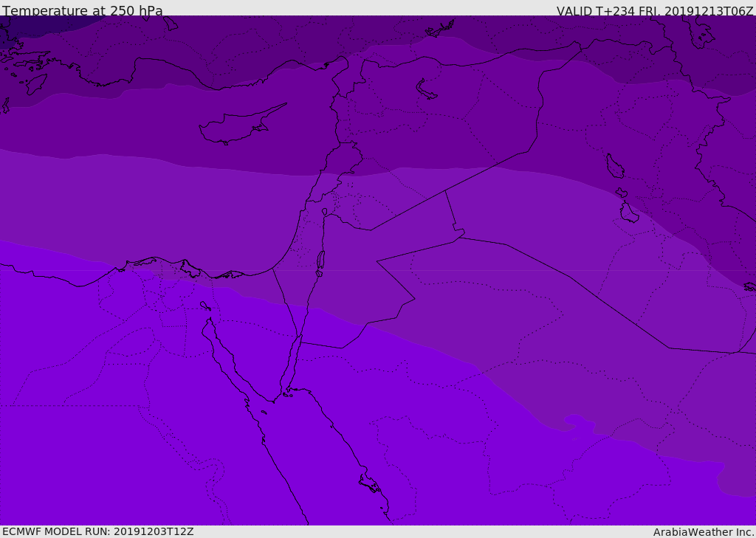Click the 'VALID T+234 FRI. 20191213T06Z' label

655,10
